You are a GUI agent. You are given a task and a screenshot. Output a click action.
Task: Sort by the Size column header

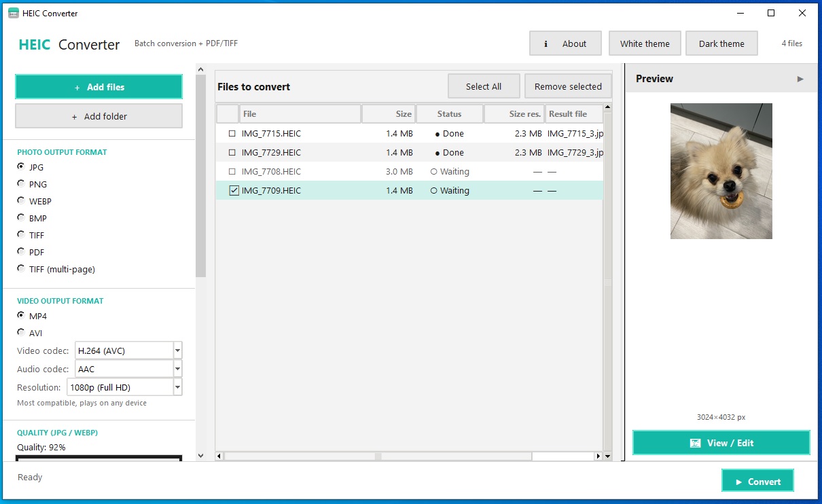point(389,114)
